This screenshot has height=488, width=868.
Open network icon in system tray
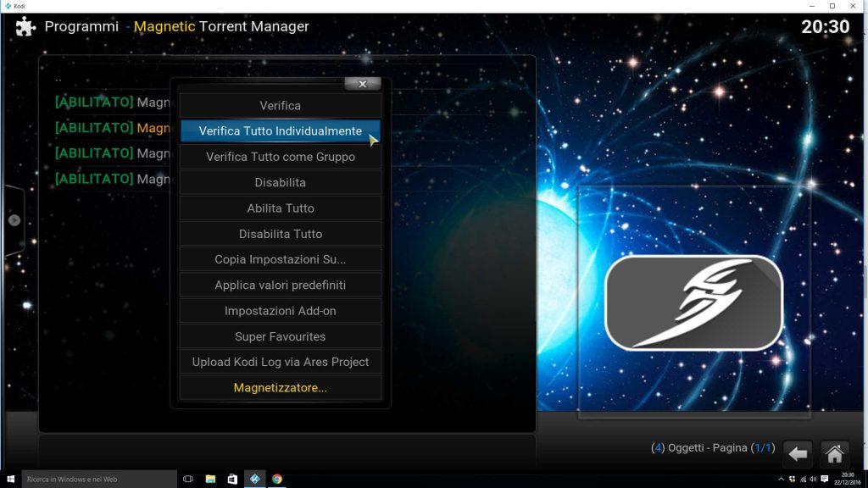pyautogui.click(x=803, y=480)
